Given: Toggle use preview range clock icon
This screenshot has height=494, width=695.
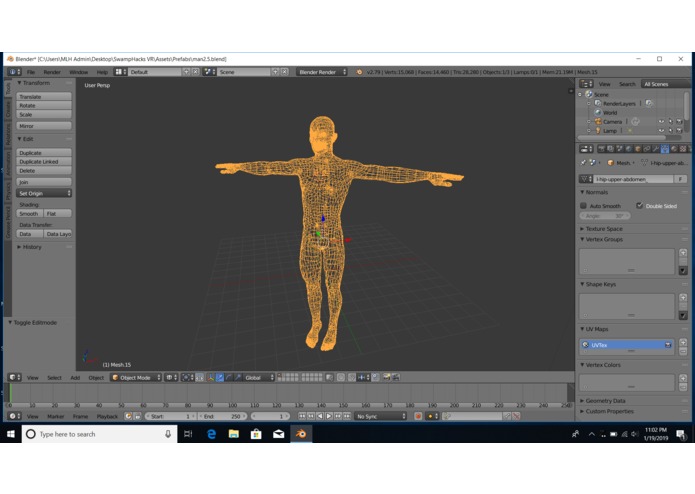Looking at the screenshot, I should coord(128,416).
